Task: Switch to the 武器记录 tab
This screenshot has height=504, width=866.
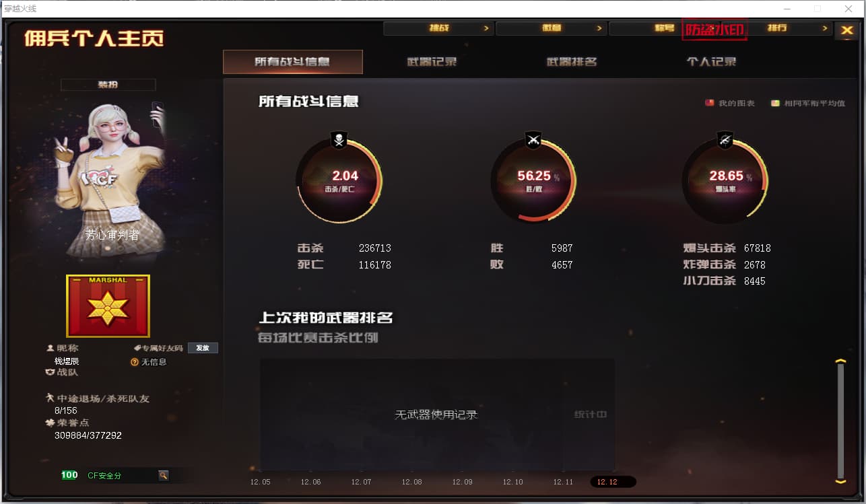Action: point(432,62)
